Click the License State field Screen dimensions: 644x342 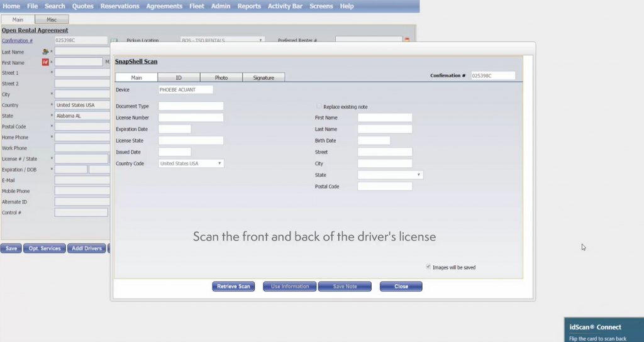[x=191, y=140]
